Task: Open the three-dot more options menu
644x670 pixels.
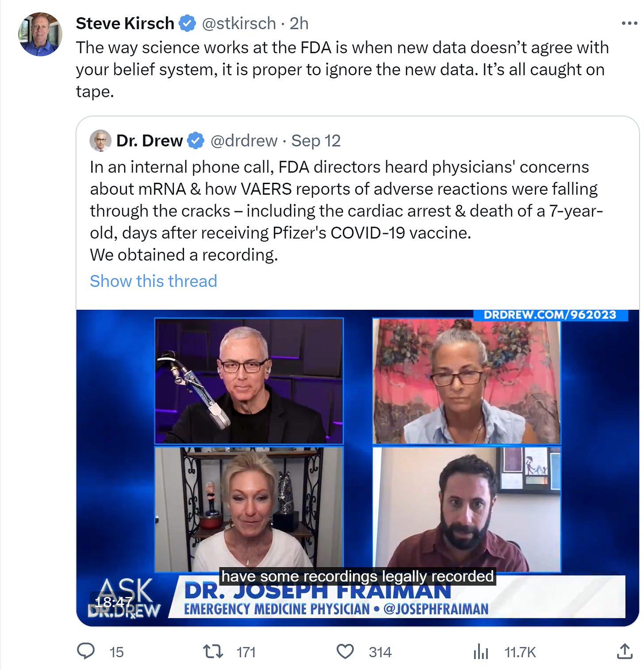Action: [629, 23]
